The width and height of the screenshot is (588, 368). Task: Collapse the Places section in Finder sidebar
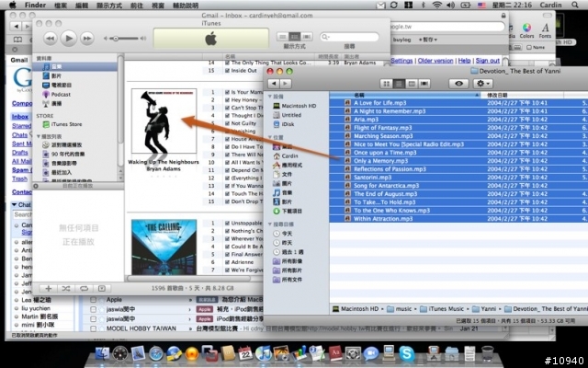[x=270, y=137]
